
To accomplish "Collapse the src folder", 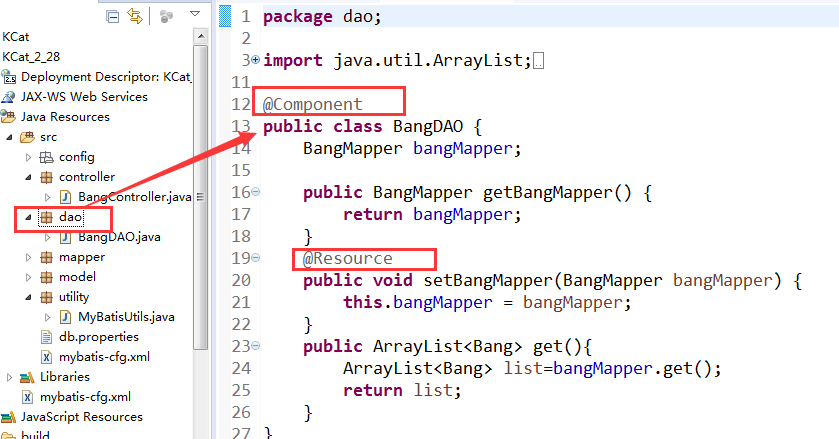I will pos(9,138).
